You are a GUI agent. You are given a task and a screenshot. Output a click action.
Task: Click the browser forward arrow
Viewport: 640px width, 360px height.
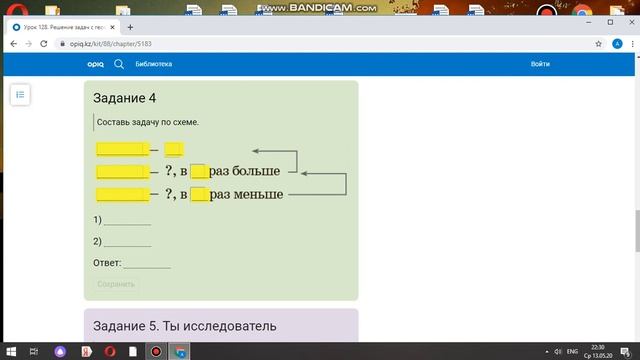tap(29, 44)
